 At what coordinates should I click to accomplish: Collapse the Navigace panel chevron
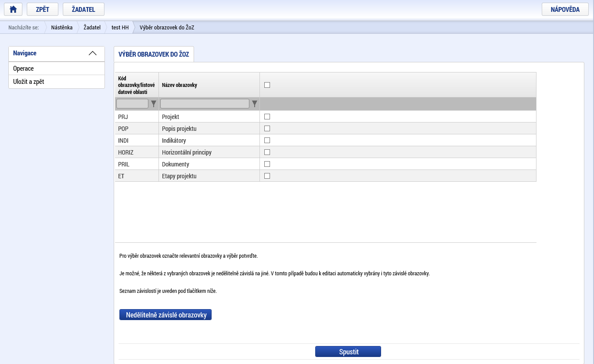pyautogui.click(x=93, y=53)
